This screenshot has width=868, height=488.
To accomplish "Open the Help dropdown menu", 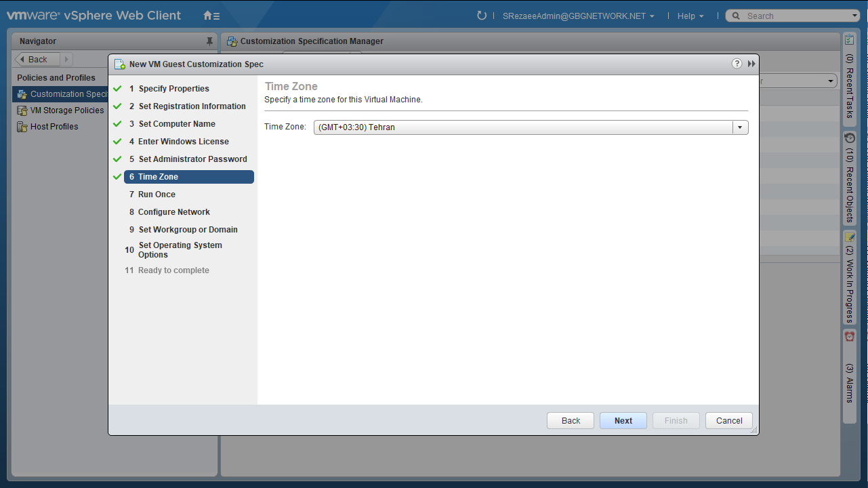I will click(690, 16).
